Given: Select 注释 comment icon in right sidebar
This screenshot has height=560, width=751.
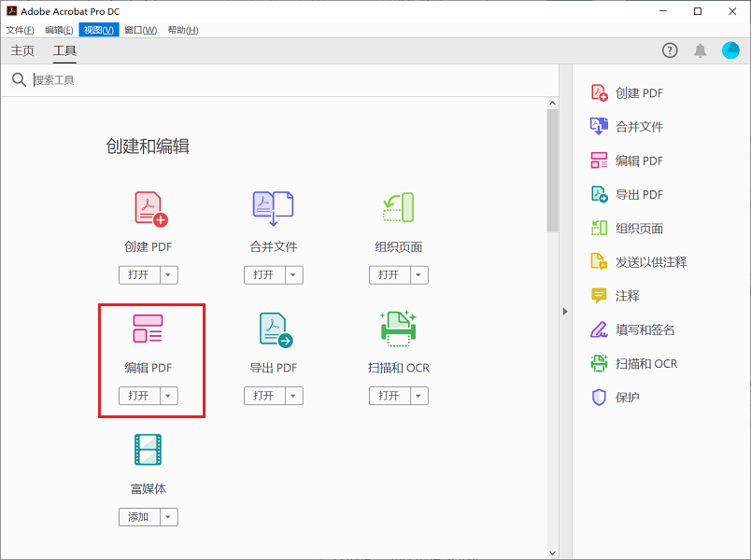Looking at the screenshot, I should click(x=599, y=296).
